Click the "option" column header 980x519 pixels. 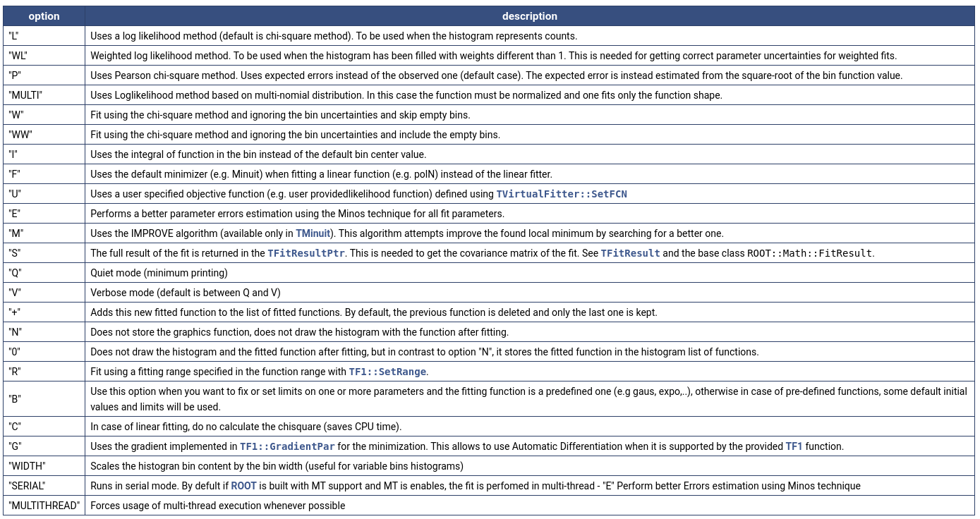[x=44, y=16]
